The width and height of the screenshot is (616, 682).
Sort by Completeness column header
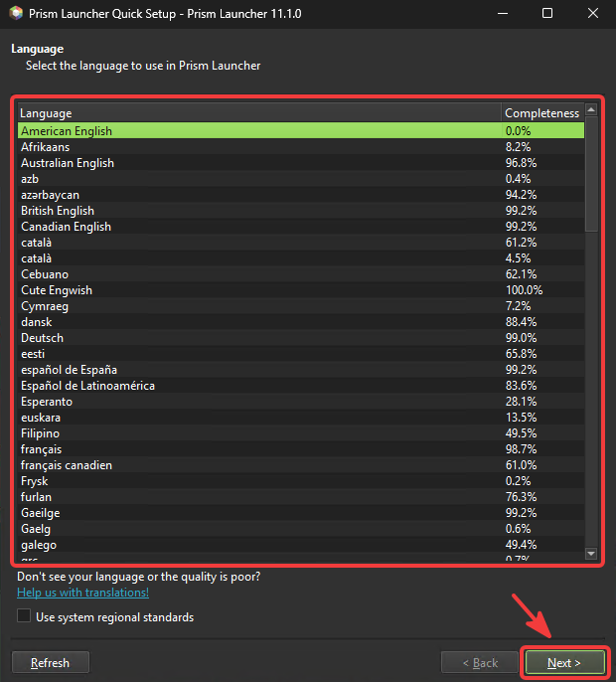(542, 113)
